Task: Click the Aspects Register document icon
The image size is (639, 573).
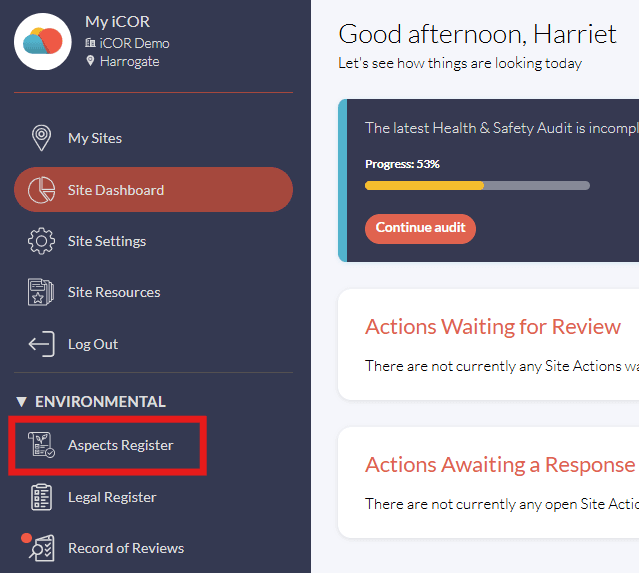Action: pos(41,445)
